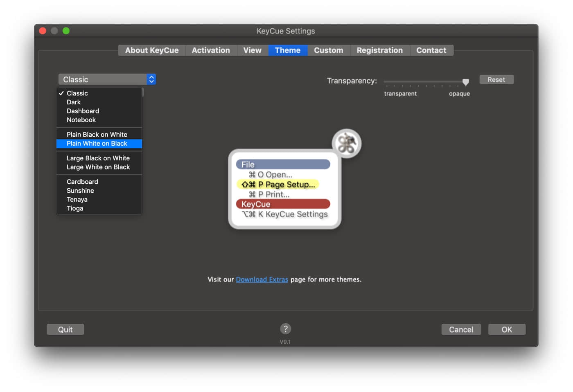Choose the Dark theme from list
The height and width of the screenshot is (392, 573).
tap(74, 102)
